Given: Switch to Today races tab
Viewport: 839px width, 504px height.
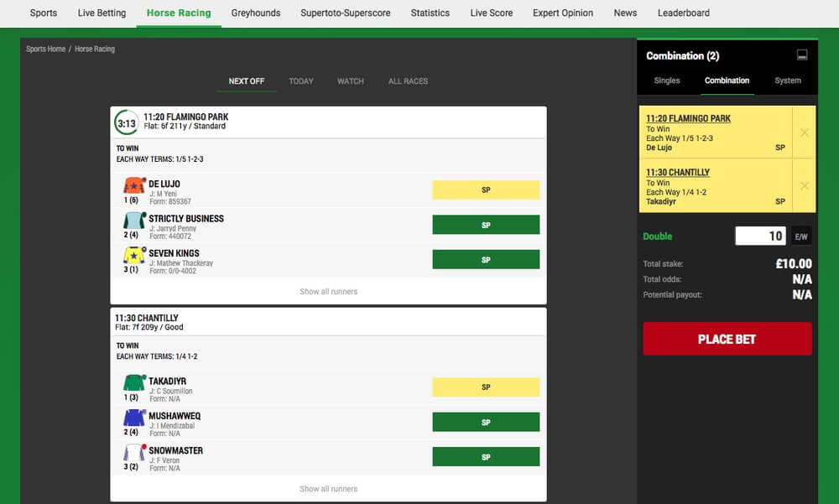Looking at the screenshot, I should coord(301,81).
